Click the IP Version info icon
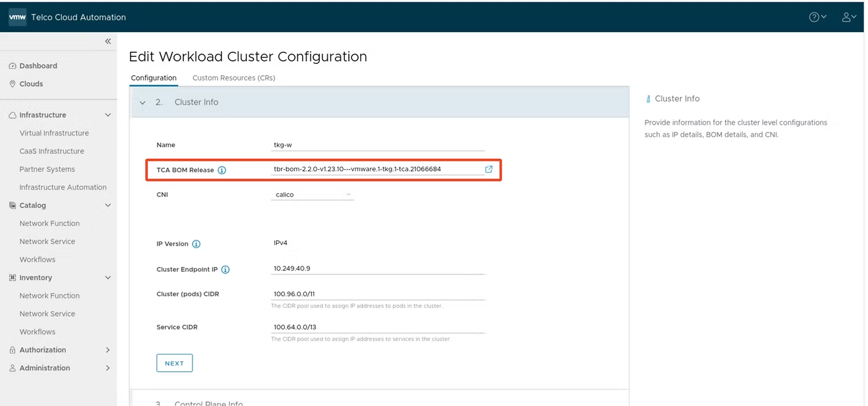Image resolution: width=868 pixels, height=406 pixels. click(x=195, y=243)
